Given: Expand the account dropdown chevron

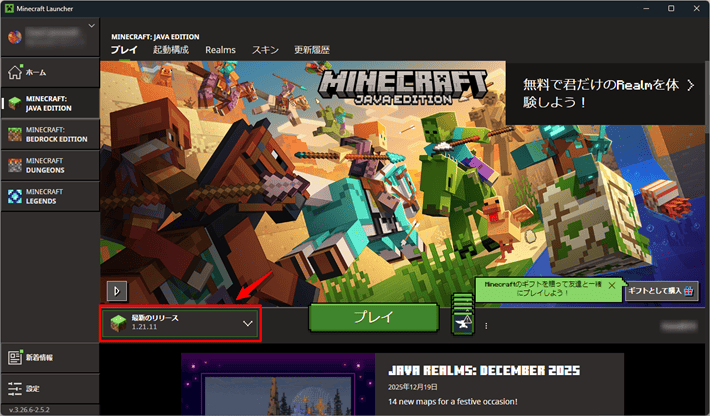Looking at the screenshot, I should [x=92, y=24].
